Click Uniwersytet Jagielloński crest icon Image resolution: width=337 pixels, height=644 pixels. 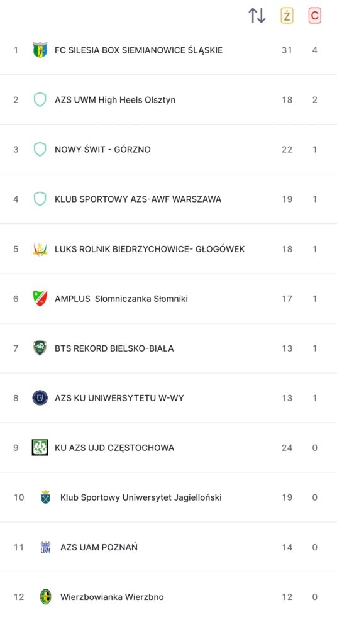tap(45, 497)
